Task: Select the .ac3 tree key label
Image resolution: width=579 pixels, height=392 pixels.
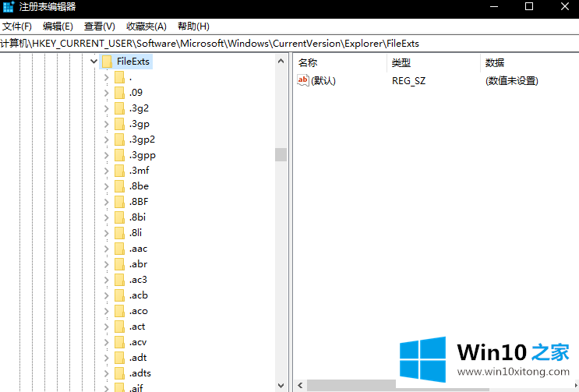Action: (138, 280)
